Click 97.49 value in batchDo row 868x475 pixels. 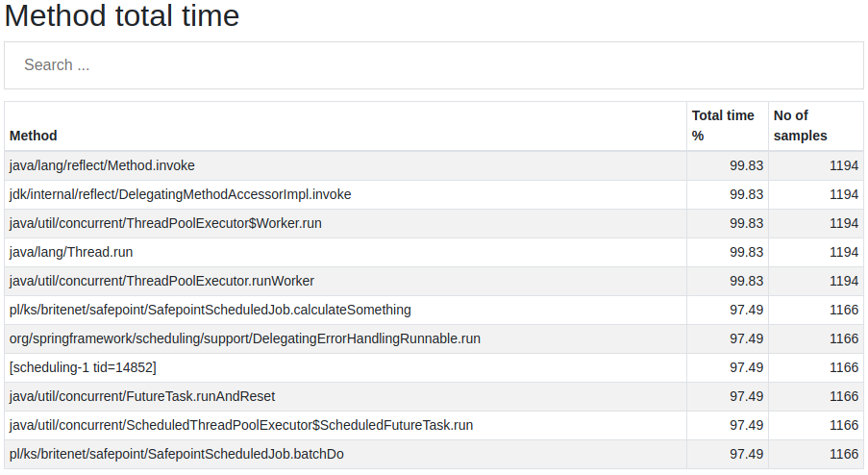coord(746,454)
